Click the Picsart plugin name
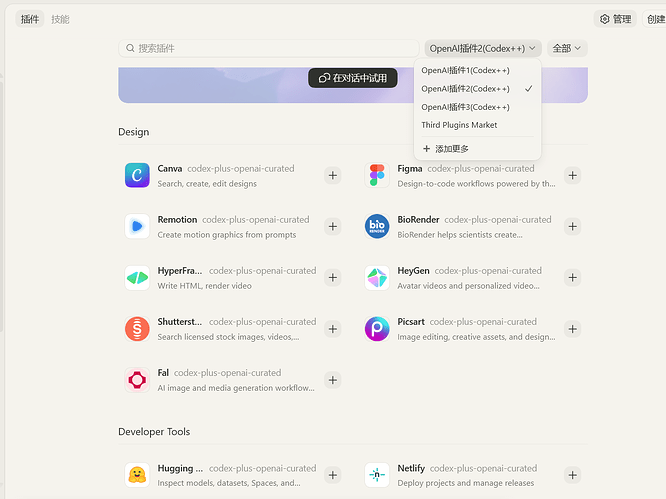 [x=411, y=321]
